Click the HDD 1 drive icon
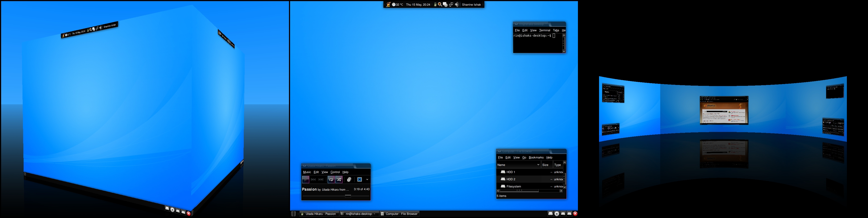 tap(503, 172)
